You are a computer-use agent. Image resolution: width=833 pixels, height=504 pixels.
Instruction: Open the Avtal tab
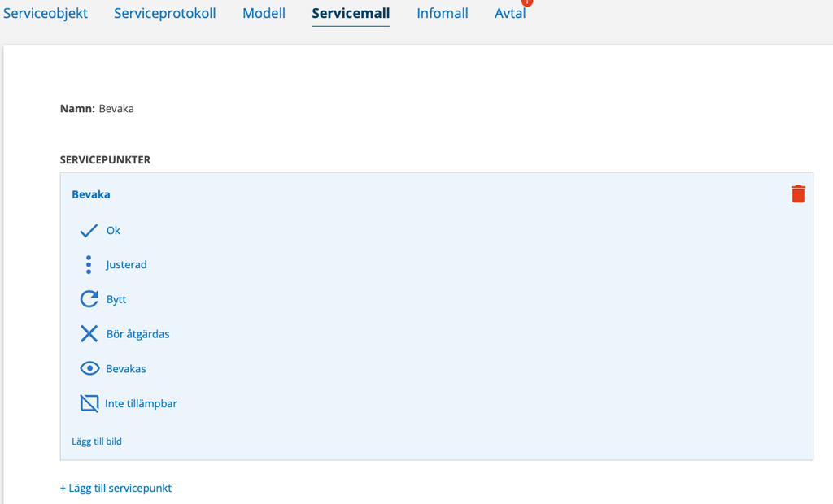510,14
